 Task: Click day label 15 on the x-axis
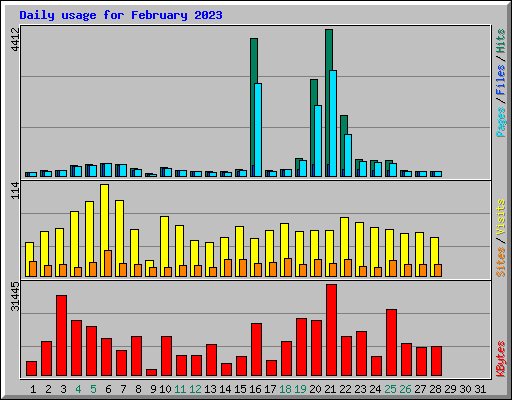click(x=240, y=389)
